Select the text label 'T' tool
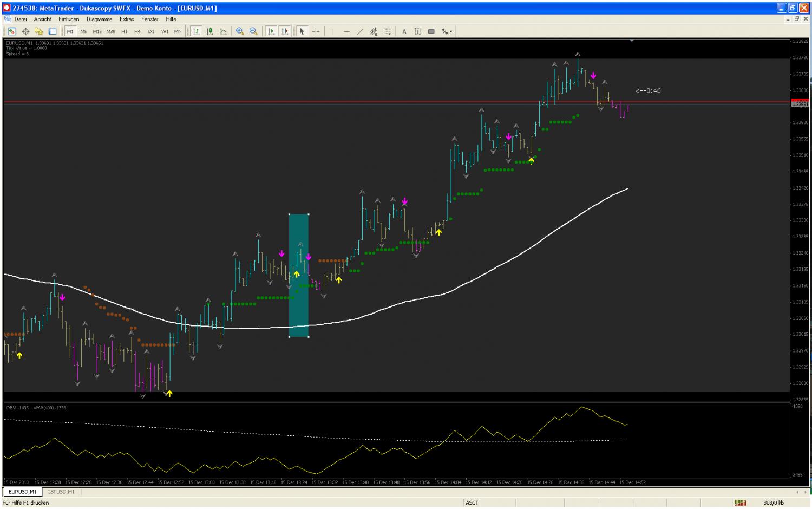The width and height of the screenshot is (812, 509). 417,31
